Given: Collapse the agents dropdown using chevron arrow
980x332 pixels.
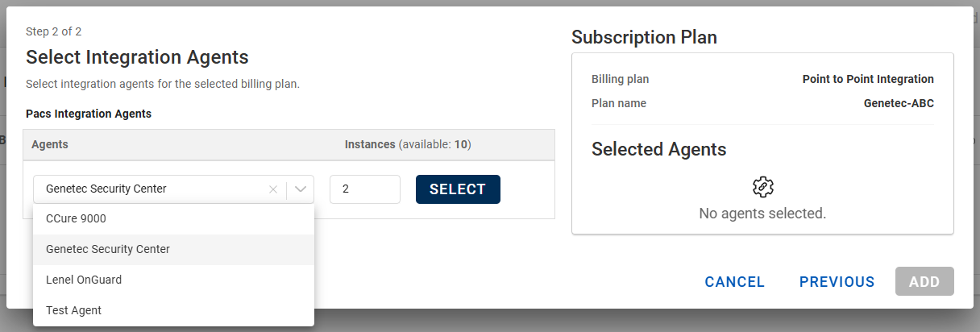Looking at the screenshot, I should 301,189.
